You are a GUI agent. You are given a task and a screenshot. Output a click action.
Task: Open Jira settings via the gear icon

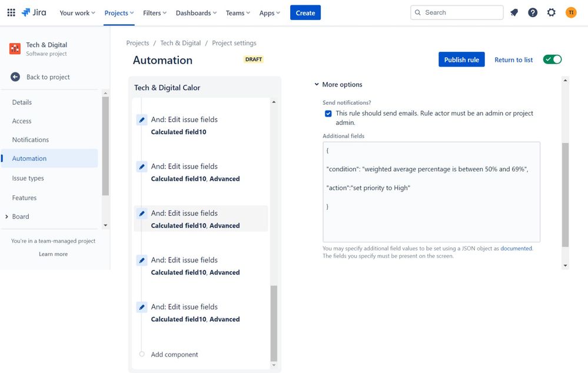point(551,12)
